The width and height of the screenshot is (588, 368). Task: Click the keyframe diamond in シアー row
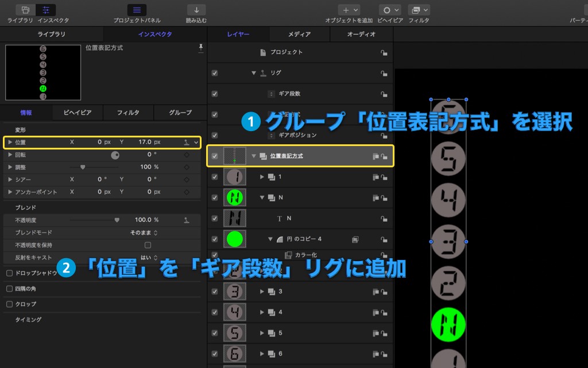click(187, 179)
